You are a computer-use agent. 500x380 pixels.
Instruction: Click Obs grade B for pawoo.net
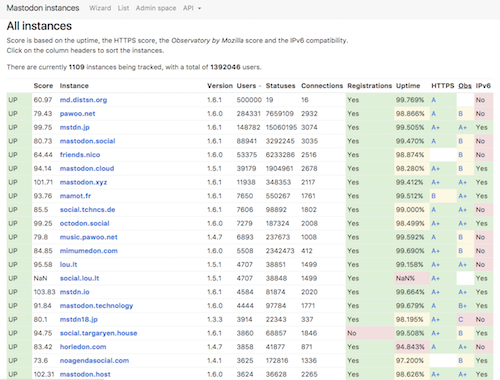461,114
